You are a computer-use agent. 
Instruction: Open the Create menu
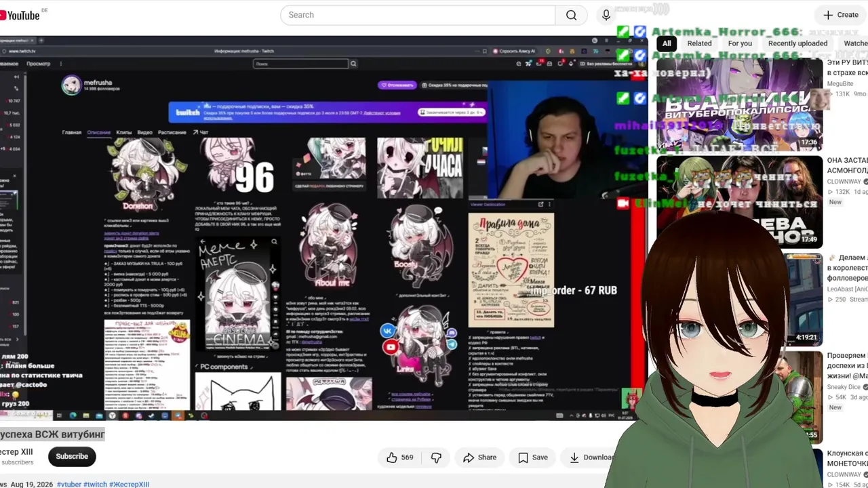(x=841, y=15)
